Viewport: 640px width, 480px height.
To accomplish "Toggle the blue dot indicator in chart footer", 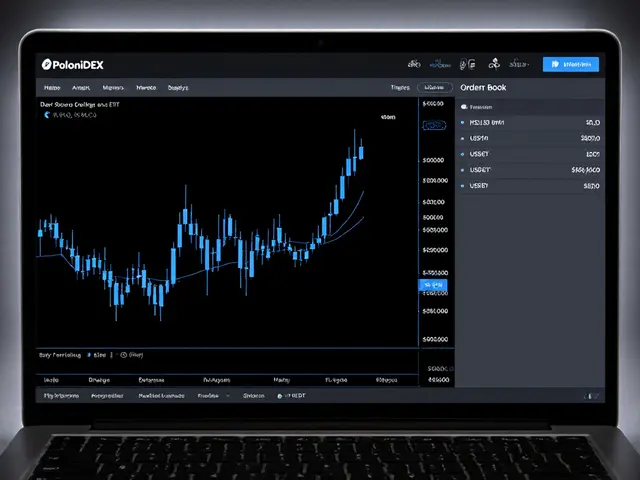I will (x=89, y=354).
